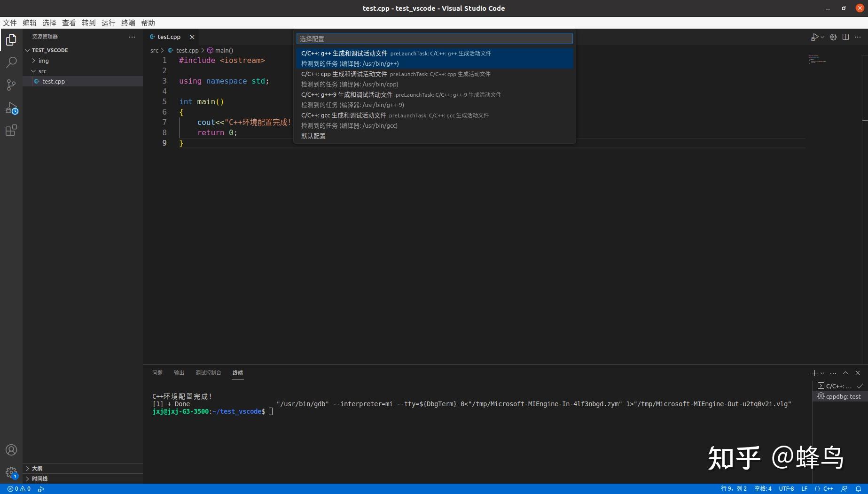Open the Accounts icon above the gear
This screenshot has width=868, height=494.
pyautogui.click(x=11, y=450)
